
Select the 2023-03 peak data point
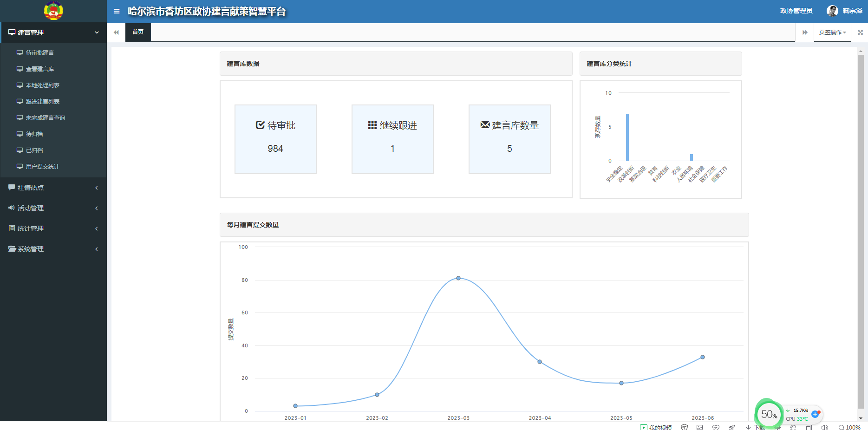pyautogui.click(x=458, y=278)
